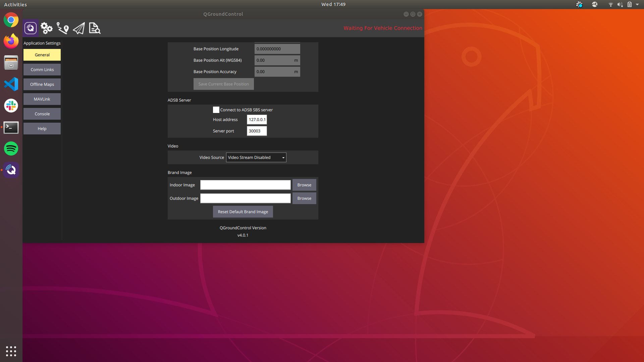Open the Help section
Screen dimensions: 644x362
pyautogui.click(x=42, y=128)
